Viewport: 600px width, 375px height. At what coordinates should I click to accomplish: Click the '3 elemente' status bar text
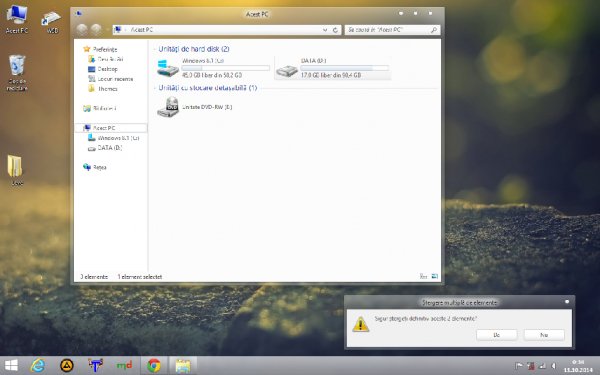(x=94, y=276)
